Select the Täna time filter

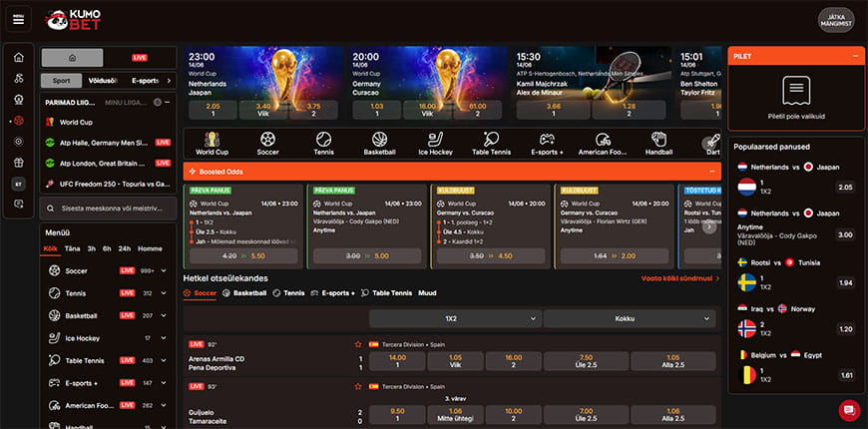pos(72,248)
